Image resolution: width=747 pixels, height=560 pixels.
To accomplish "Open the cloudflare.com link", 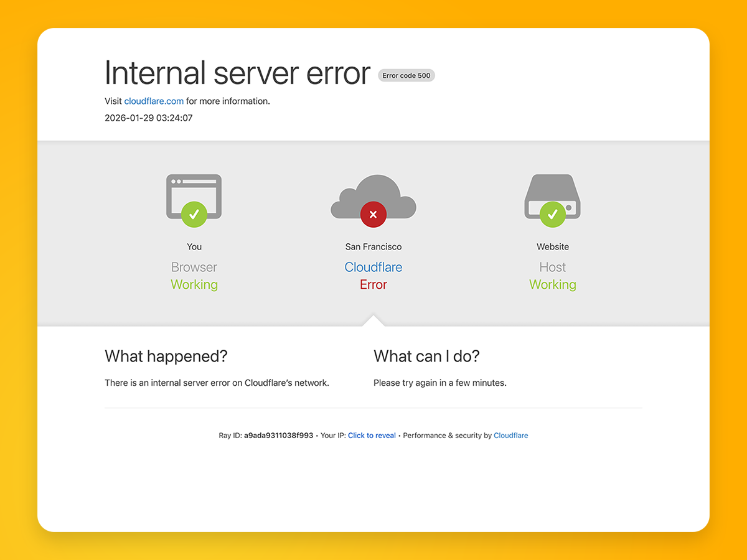I will 153,101.
